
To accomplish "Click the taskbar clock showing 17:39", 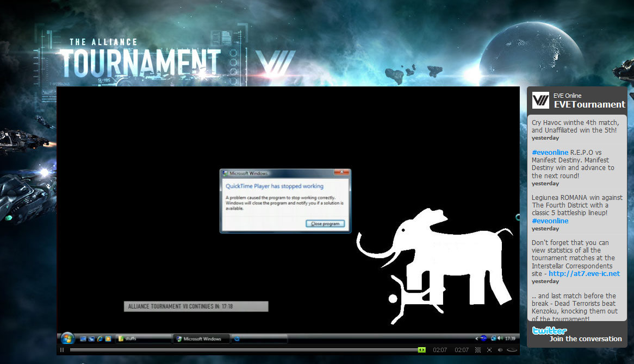I will pos(510,338).
